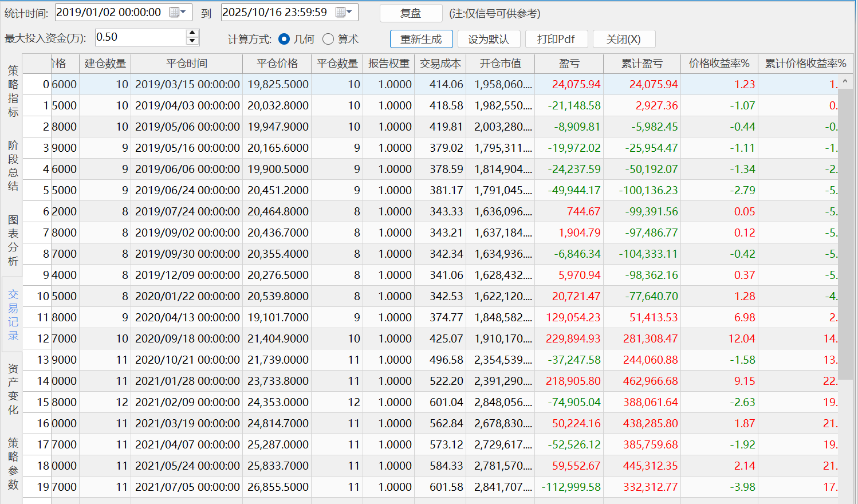
Task: Open the 阶段总结 side tab
Action: tap(13, 166)
